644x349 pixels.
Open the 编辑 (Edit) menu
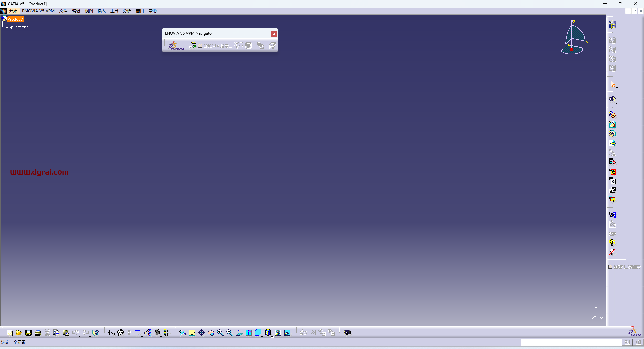click(x=76, y=11)
